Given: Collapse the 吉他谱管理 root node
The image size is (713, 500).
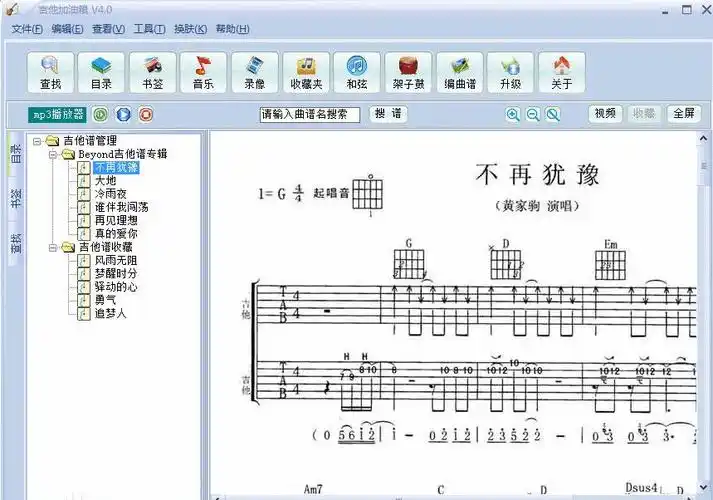Looking at the screenshot, I should (x=37, y=141).
